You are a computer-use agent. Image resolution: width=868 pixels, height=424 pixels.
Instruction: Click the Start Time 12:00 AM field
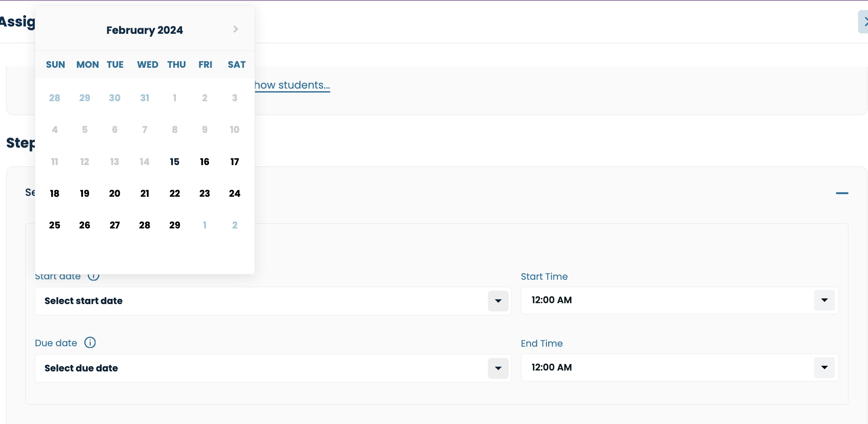679,300
